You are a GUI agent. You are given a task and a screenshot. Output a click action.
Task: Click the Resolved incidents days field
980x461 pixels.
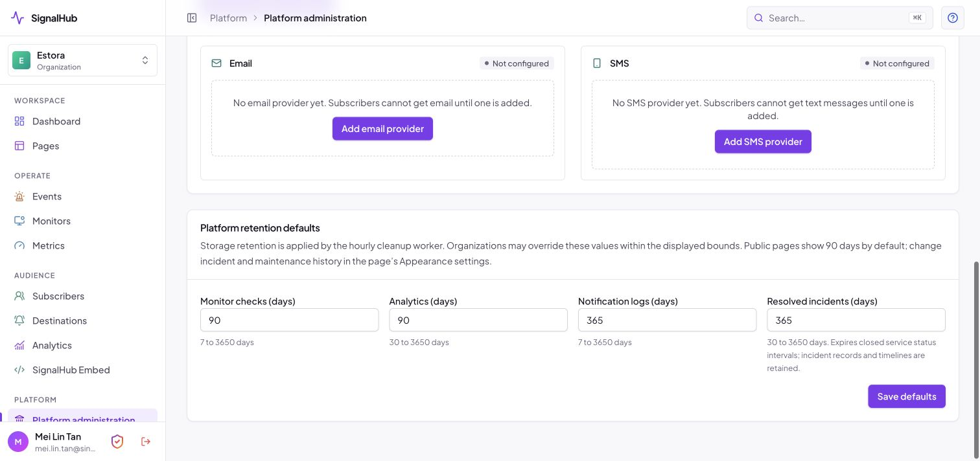pos(856,320)
